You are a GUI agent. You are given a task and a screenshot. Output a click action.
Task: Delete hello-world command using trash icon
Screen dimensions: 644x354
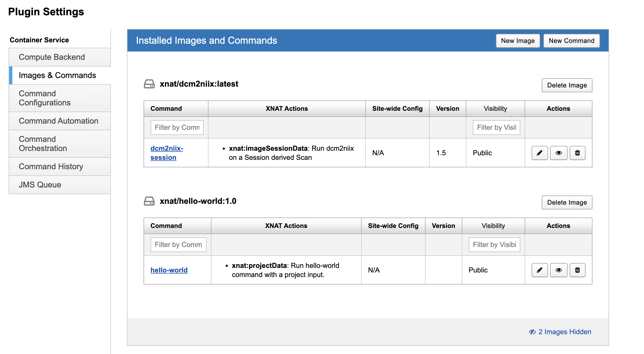[x=577, y=270]
